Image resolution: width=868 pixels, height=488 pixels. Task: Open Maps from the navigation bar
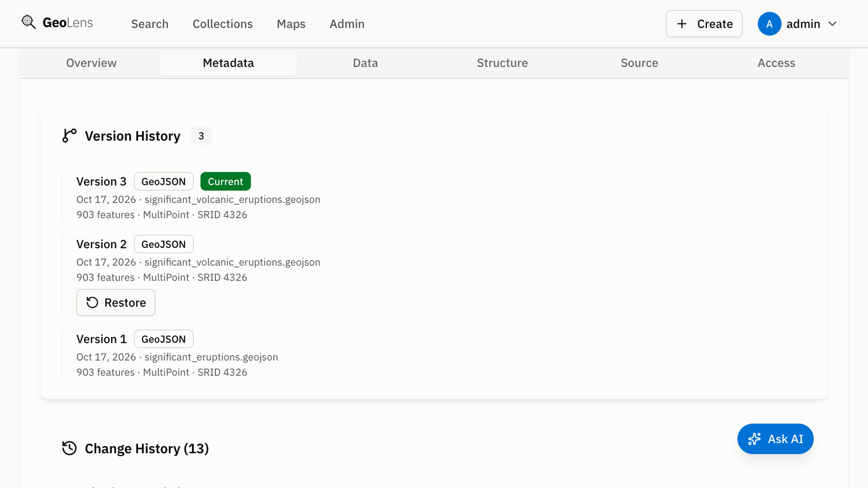(291, 24)
